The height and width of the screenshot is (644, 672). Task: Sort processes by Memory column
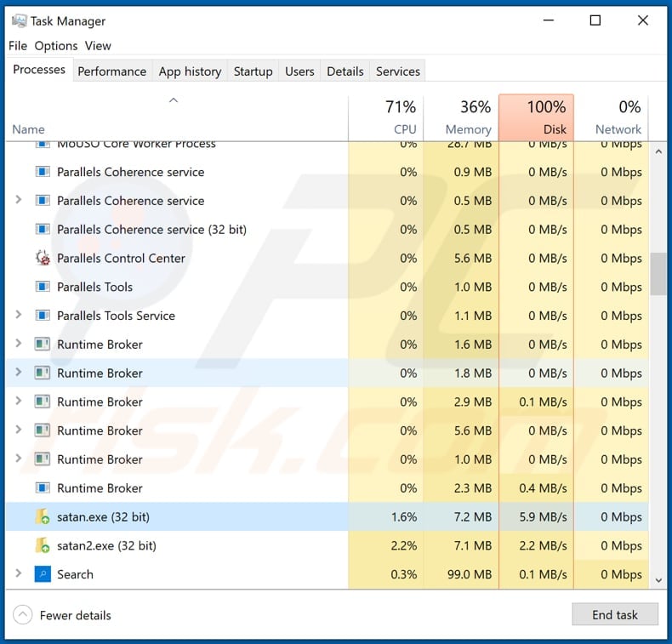pos(461,117)
